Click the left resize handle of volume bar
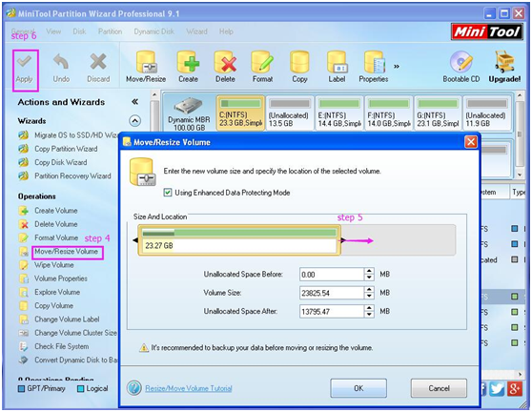The width and height of the screenshot is (532, 412). coord(135,240)
